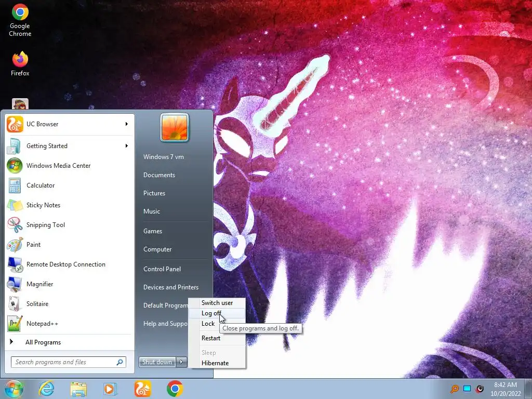This screenshot has width=532, height=399.
Task: Open Chrome from taskbar
Action: pyautogui.click(x=175, y=389)
